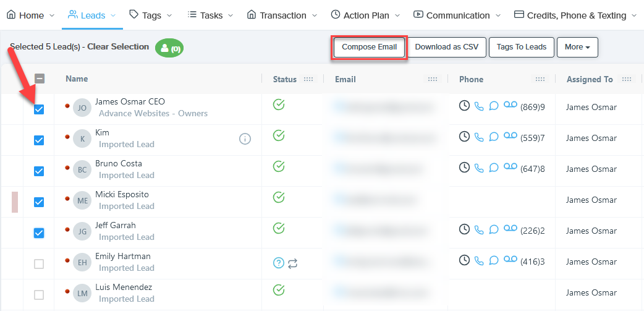The image size is (644, 311).
Task: Click the Download as CSV button
Action: pyautogui.click(x=446, y=47)
